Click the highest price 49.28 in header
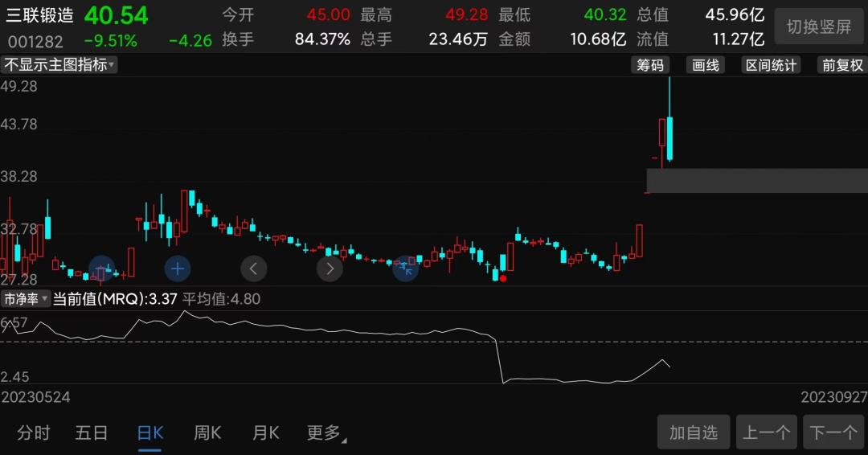The image size is (868, 455). pos(467,14)
